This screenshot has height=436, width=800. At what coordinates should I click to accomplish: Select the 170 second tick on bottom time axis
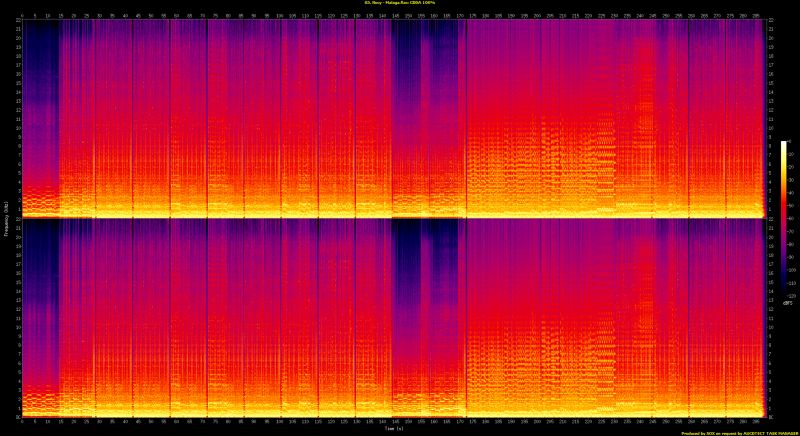[460, 420]
